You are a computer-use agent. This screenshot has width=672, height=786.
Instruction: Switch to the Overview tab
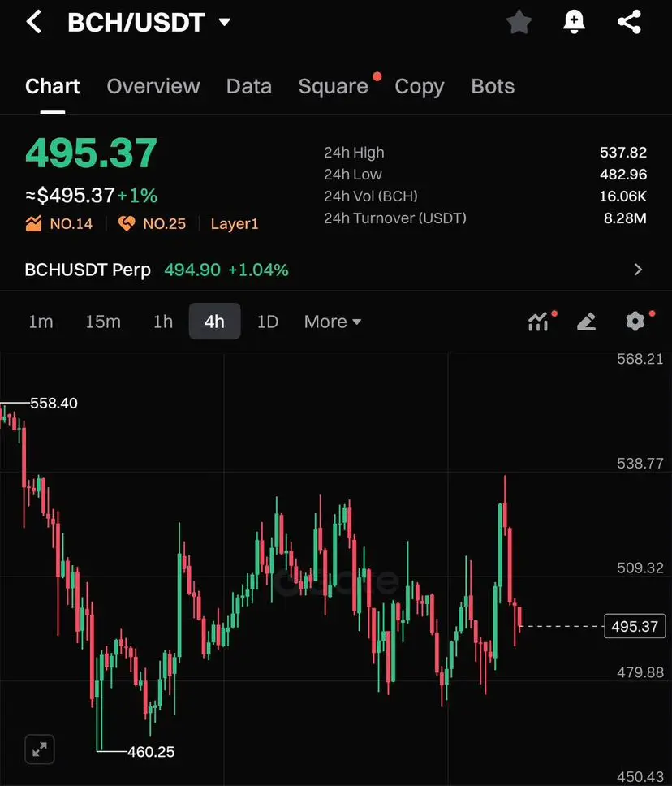tap(153, 86)
